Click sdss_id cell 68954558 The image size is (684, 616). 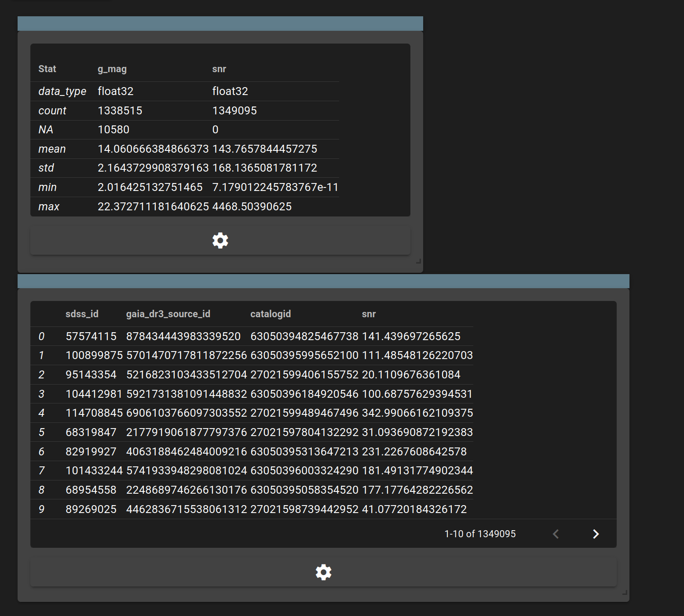(91, 490)
